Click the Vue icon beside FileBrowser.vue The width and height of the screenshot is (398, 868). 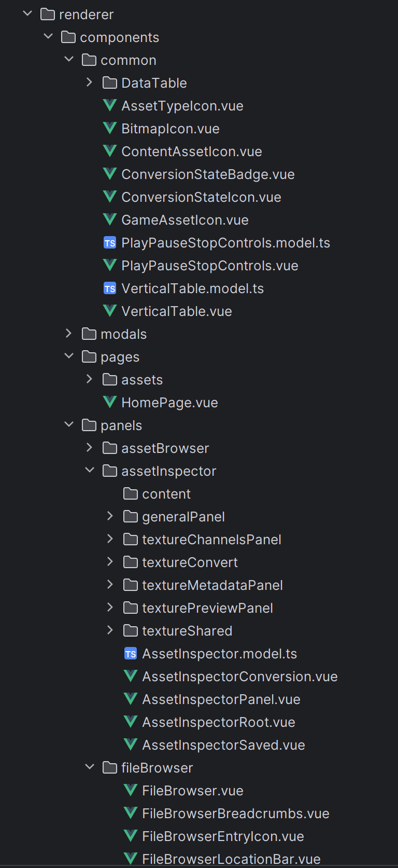pyautogui.click(x=131, y=790)
